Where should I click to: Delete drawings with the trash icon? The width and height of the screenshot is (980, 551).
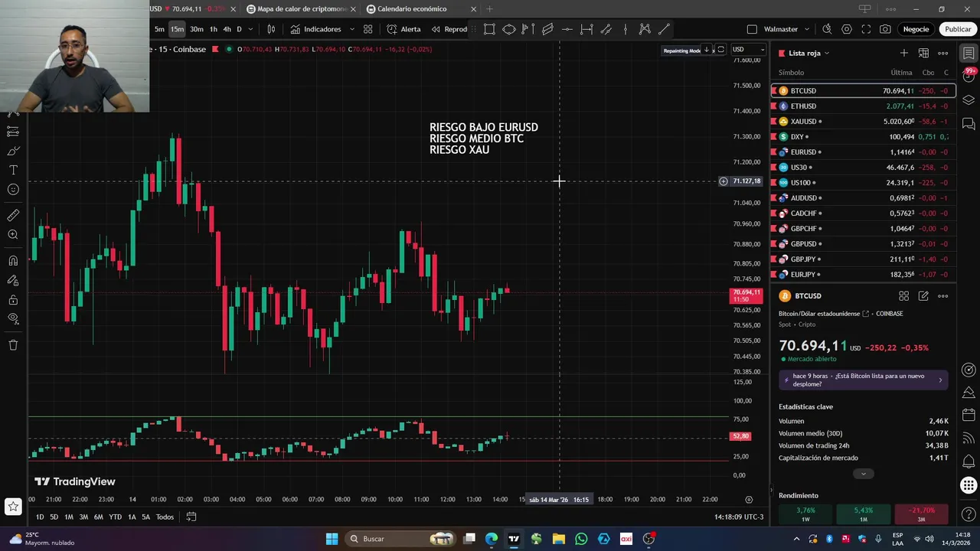pyautogui.click(x=13, y=345)
